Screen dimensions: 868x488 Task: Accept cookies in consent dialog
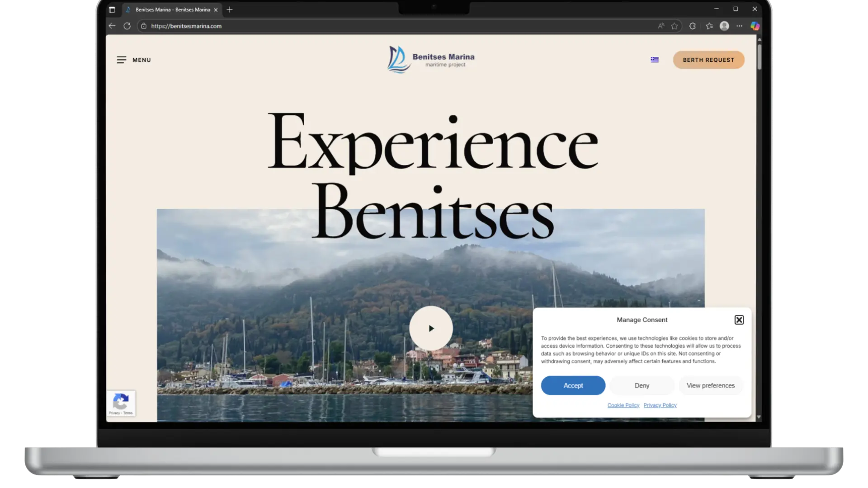point(573,385)
